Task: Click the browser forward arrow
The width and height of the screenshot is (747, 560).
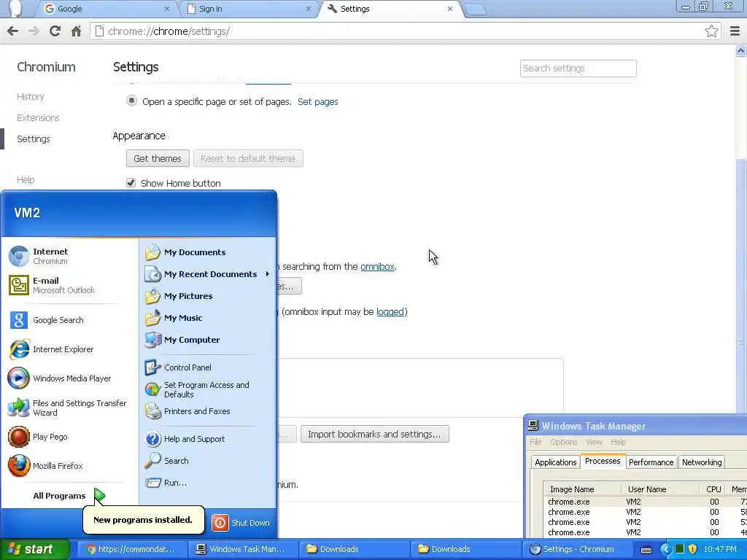Action: (34, 31)
